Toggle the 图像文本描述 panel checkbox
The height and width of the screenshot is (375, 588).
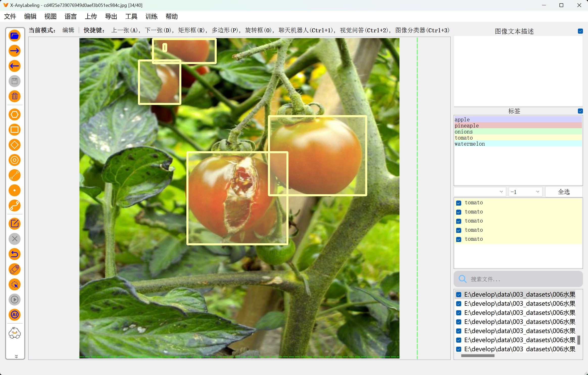pos(580,31)
